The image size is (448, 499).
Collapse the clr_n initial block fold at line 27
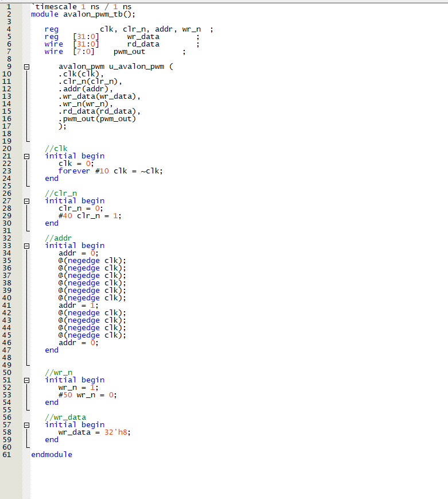27,201
